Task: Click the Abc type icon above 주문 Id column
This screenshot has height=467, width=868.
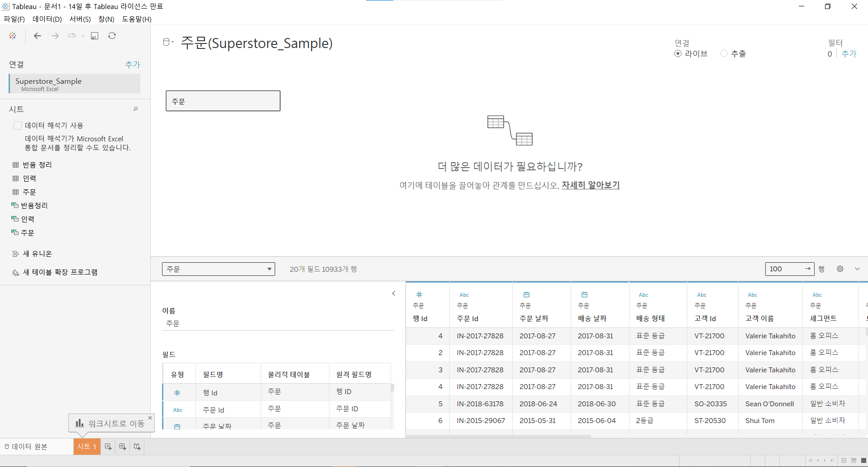Action: pos(464,295)
